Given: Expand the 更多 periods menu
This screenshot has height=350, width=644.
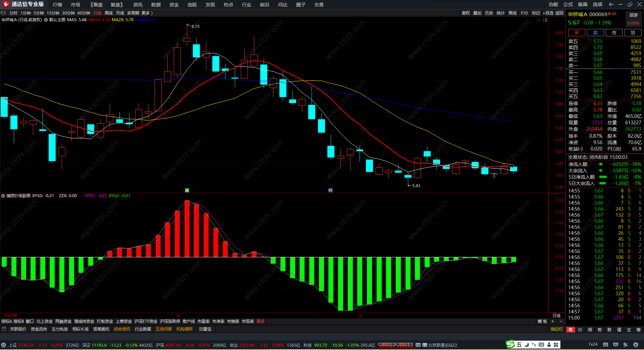Looking at the screenshot, I should point(147,13).
